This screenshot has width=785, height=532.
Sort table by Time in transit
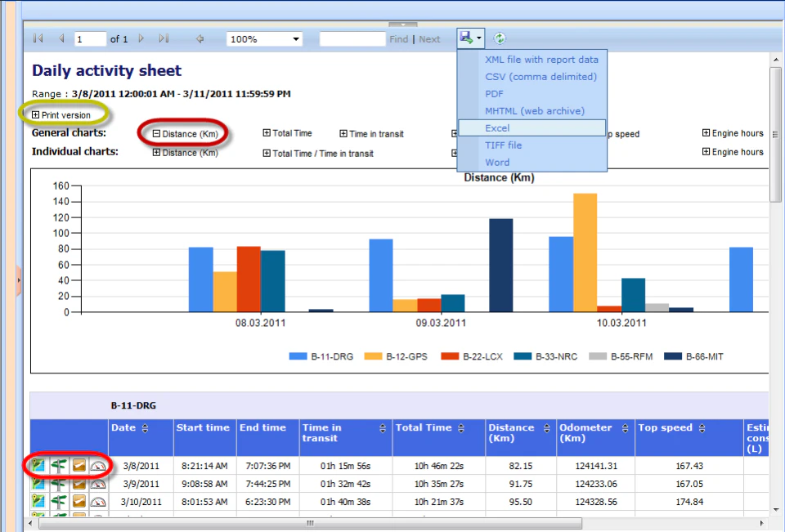click(x=383, y=428)
